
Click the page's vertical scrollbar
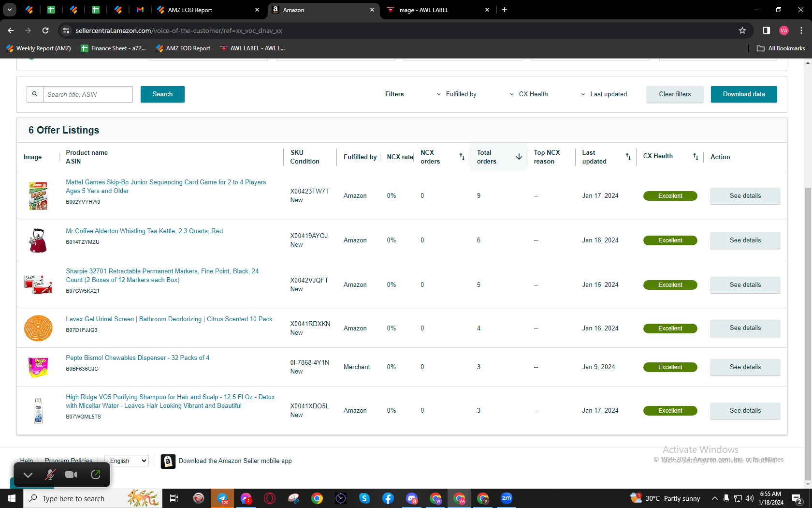(x=808, y=334)
